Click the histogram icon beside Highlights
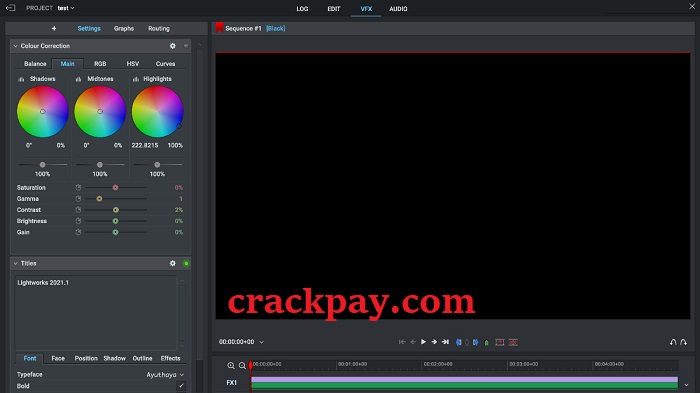 [136, 79]
